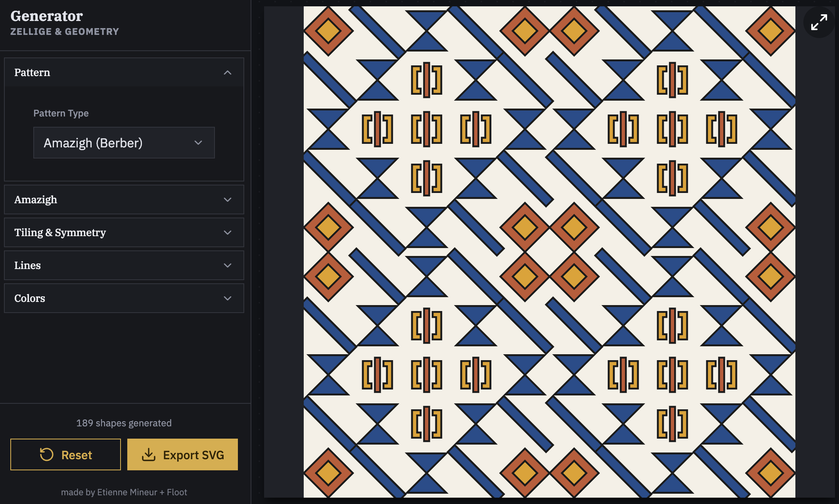Collapse the Pattern section
This screenshot has height=504, width=839.
click(124, 73)
